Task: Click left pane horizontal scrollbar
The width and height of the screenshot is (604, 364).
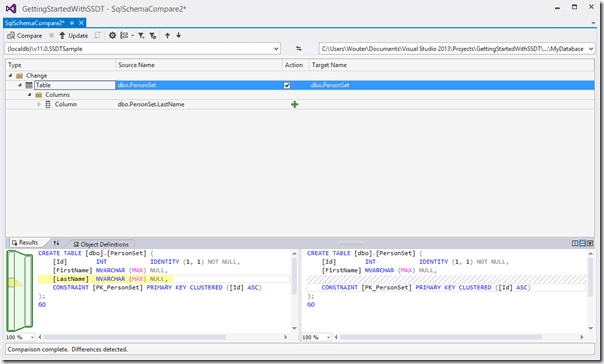Action: (x=135, y=337)
